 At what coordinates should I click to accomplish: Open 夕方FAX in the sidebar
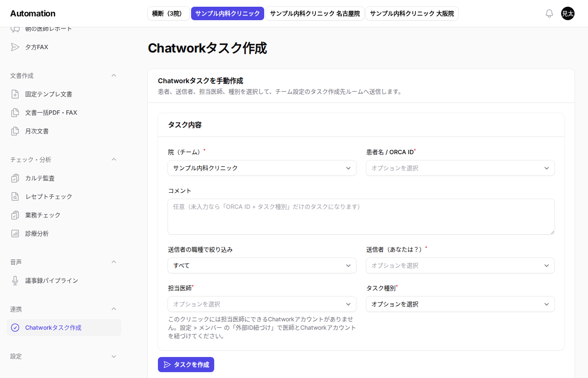(x=64, y=47)
